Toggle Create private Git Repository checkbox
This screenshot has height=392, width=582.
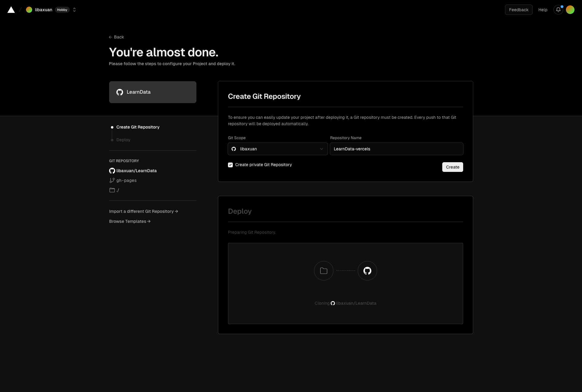click(x=230, y=165)
